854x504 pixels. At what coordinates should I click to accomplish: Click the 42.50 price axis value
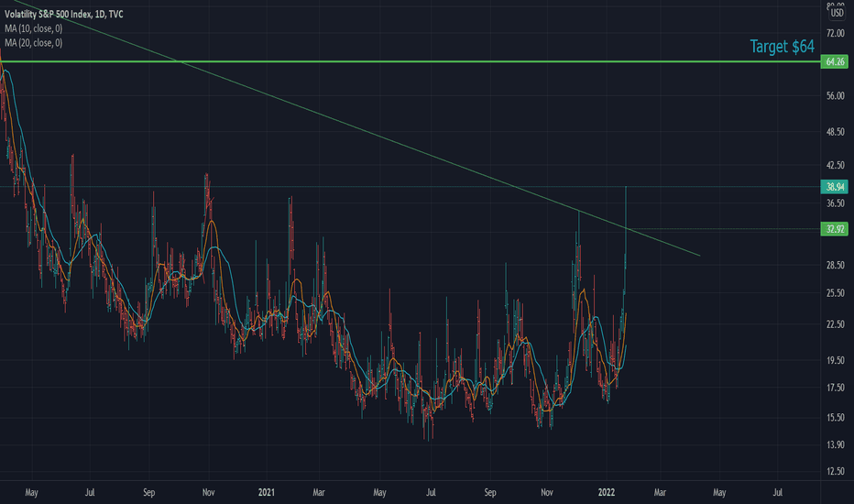point(835,165)
